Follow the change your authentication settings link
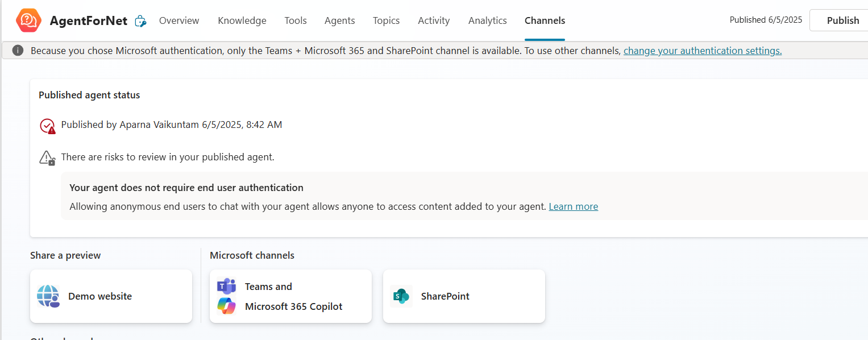 tap(703, 51)
